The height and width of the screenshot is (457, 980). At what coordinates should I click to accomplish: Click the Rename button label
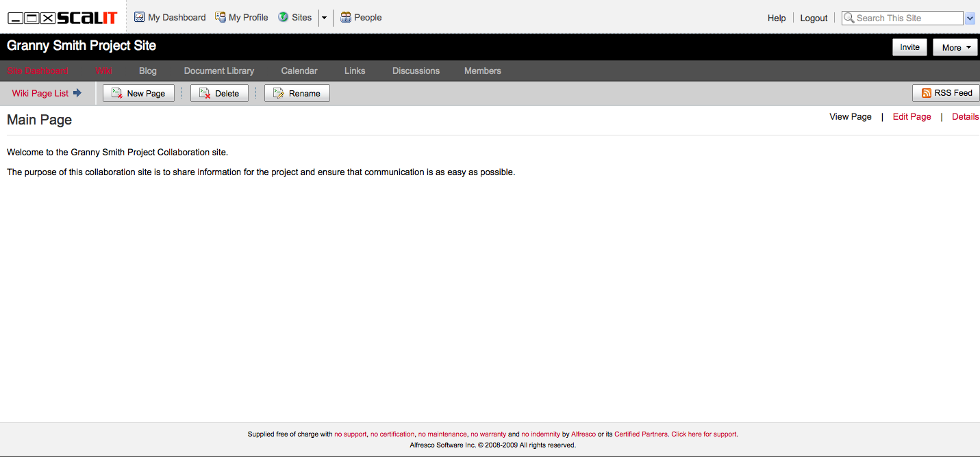click(305, 94)
